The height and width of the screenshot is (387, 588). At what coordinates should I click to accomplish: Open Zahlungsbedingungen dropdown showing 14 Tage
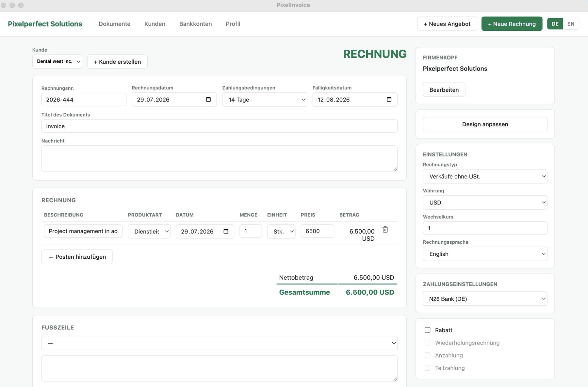coord(265,100)
